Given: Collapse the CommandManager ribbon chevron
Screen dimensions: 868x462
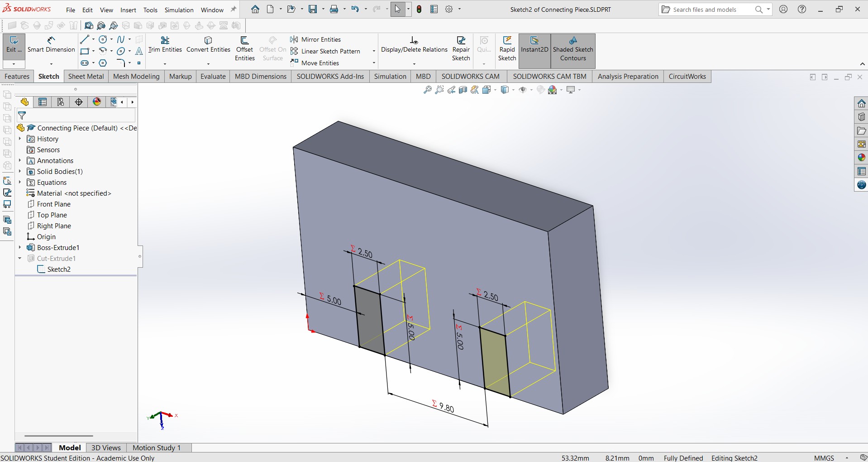Looking at the screenshot, I should tap(863, 64).
